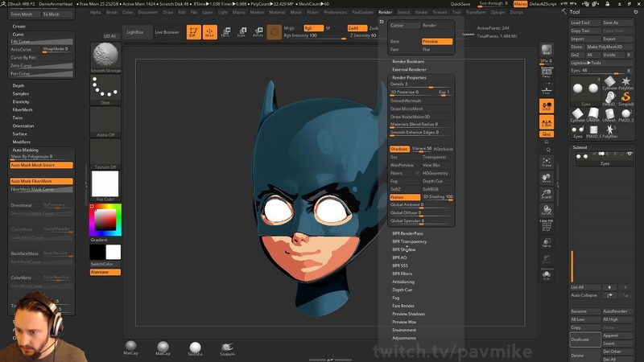This screenshot has height=362, width=644.
Task: Select the Rotate transform tool
Action: click(x=258, y=32)
